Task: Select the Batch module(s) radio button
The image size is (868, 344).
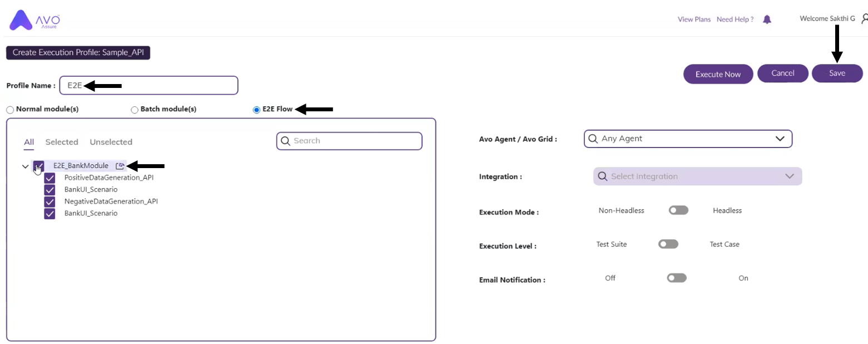Action: pos(135,110)
